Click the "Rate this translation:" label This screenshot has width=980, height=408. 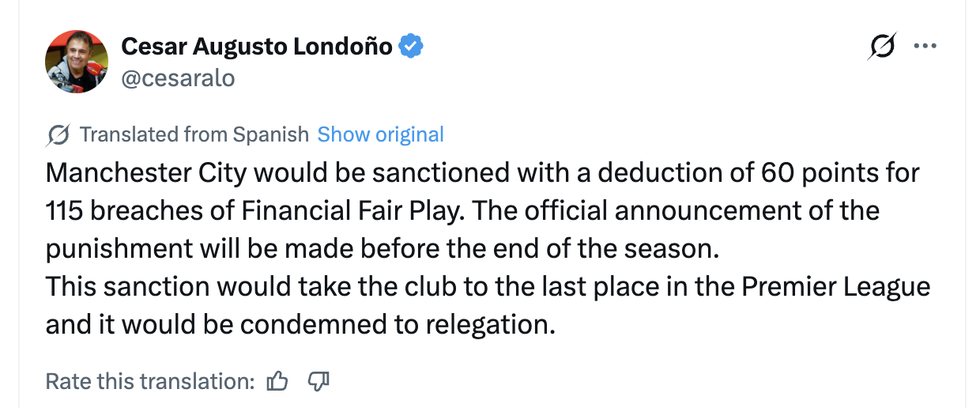click(150, 382)
